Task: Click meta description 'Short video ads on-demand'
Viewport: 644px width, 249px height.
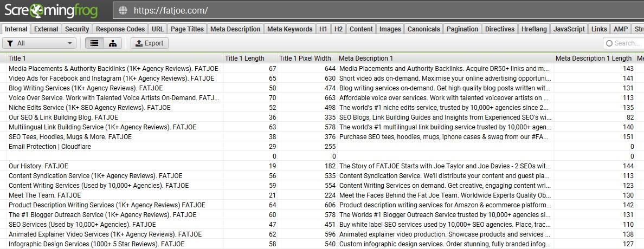Action: (445, 78)
